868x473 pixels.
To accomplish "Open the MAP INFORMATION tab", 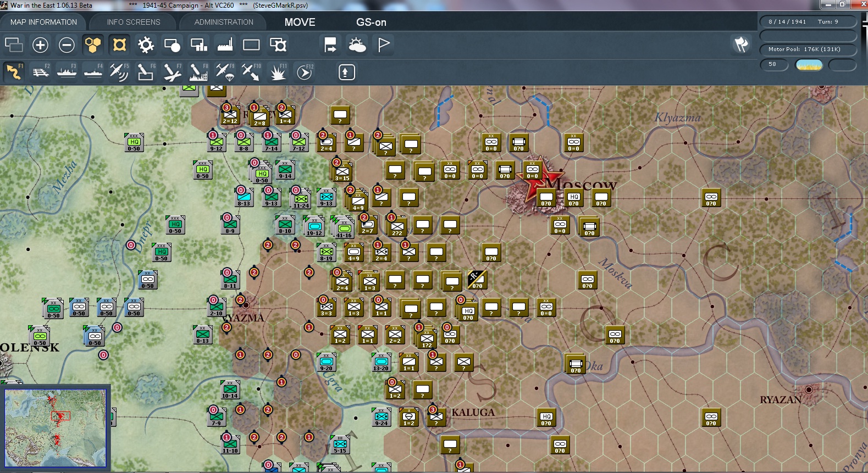I will (43, 22).
